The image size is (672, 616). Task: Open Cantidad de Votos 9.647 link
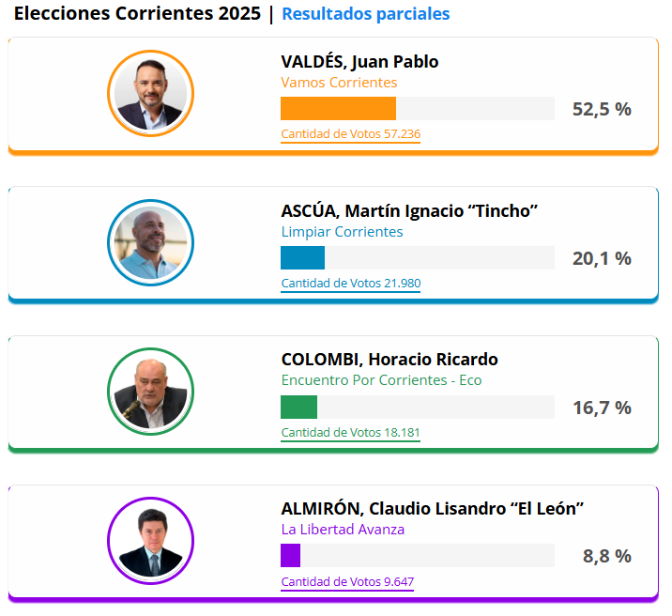coord(347,581)
